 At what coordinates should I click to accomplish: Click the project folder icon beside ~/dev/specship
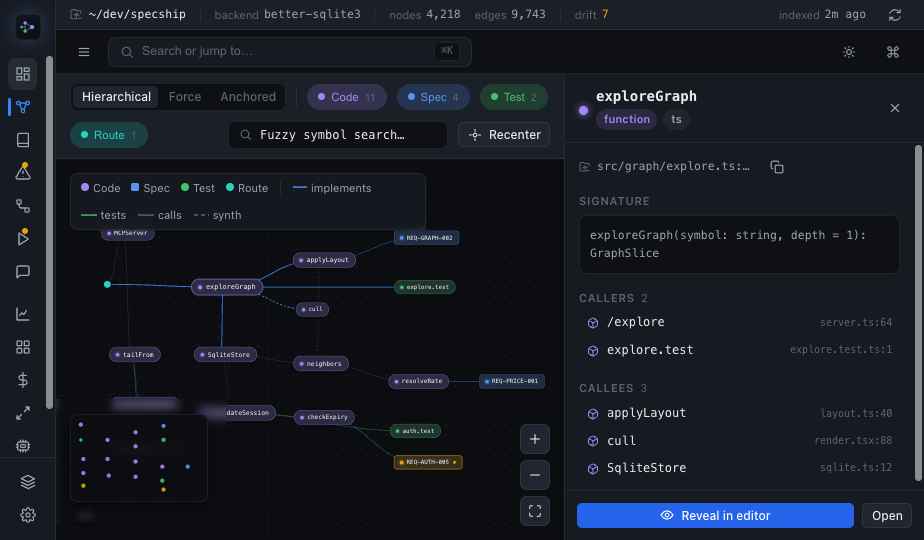(75, 14)
